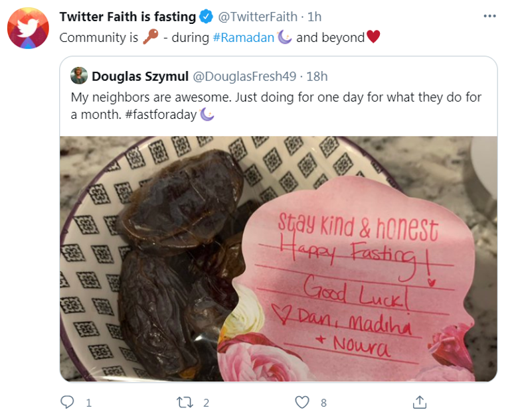
Task: Click the reply speech bubble icon
Action: pos(67,402)
